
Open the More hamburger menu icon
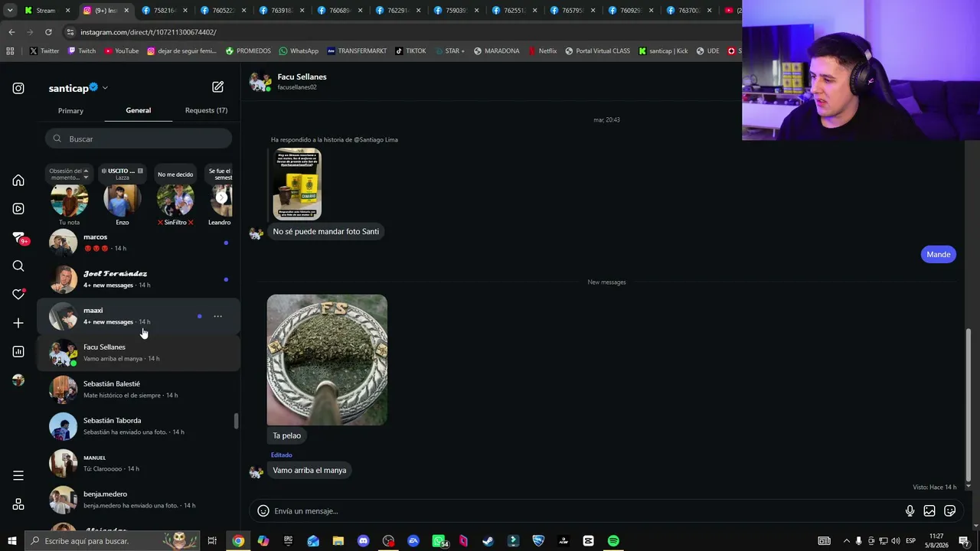click(18, 476)
